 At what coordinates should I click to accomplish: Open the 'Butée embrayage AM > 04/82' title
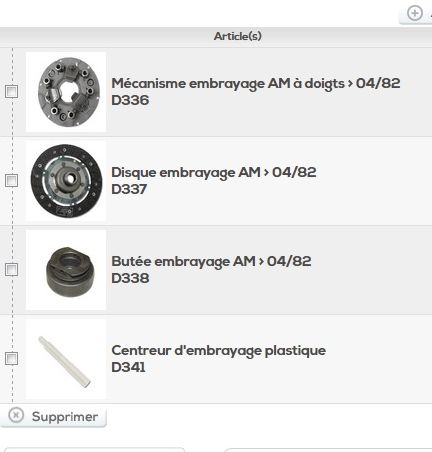click(x=211, y=261)
